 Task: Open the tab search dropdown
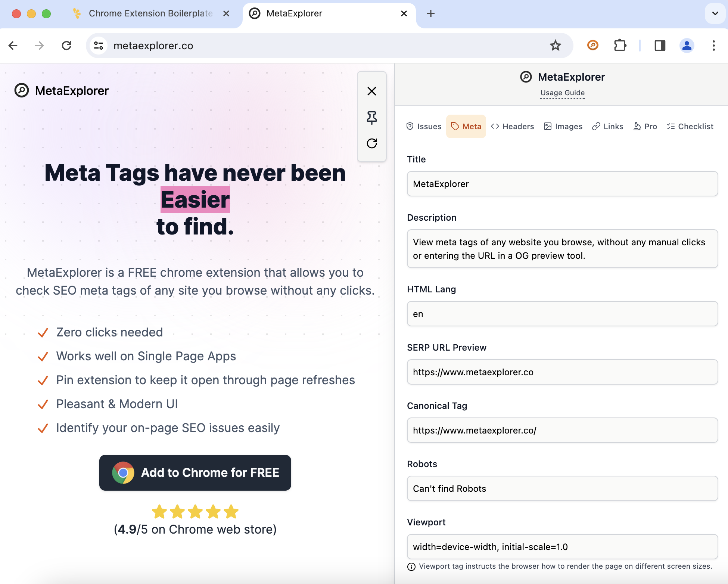(715, 13)
